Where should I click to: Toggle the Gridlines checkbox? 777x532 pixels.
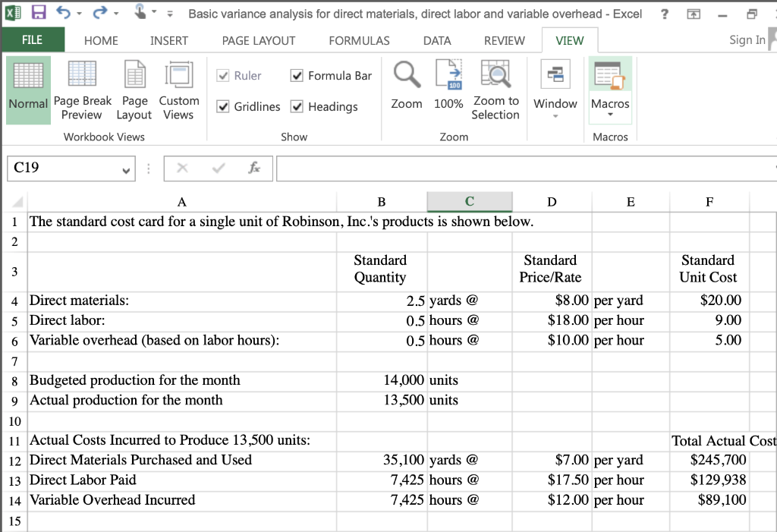pos(223,106)
